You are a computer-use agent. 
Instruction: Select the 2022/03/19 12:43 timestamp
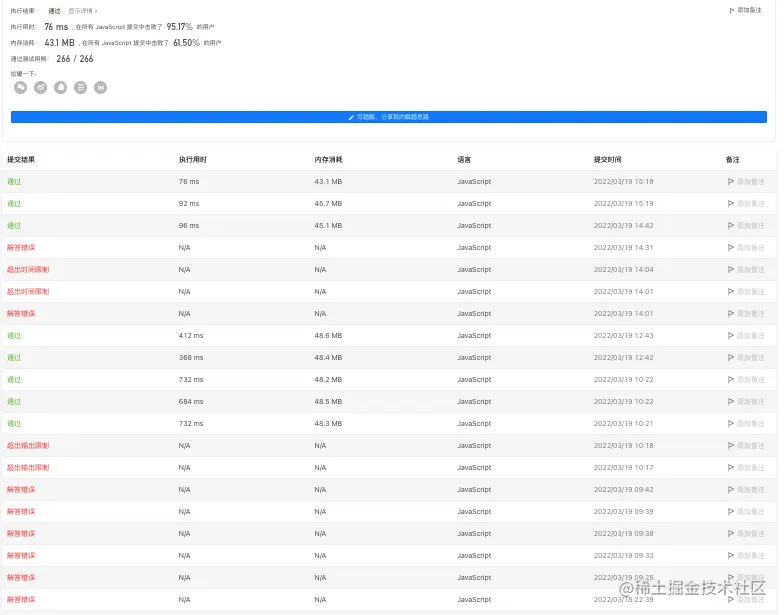click(x=624, y=336)
